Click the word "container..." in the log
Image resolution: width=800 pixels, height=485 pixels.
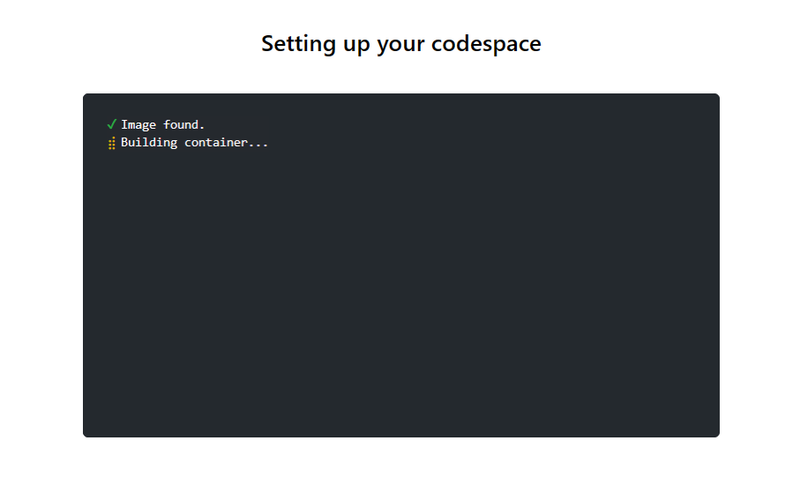point(227,142)
